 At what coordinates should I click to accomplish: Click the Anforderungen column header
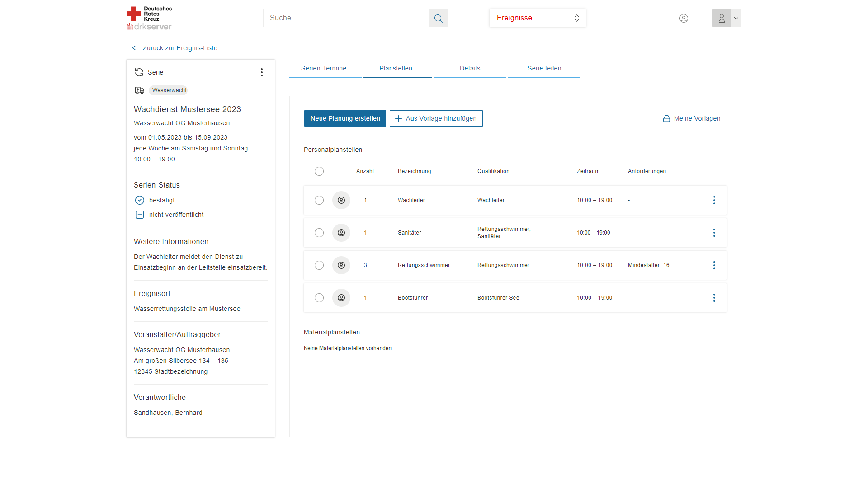point(647,171)
